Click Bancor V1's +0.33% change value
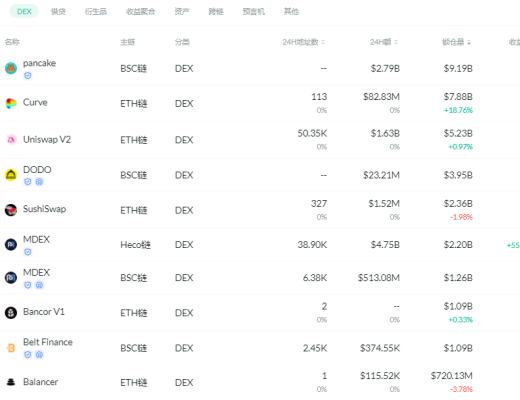 [x=461, y=320]
